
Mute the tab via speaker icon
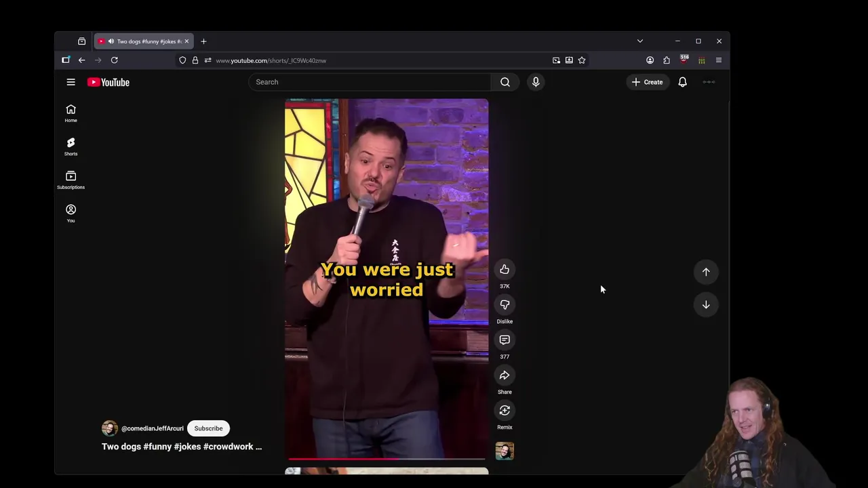[111, 41]
